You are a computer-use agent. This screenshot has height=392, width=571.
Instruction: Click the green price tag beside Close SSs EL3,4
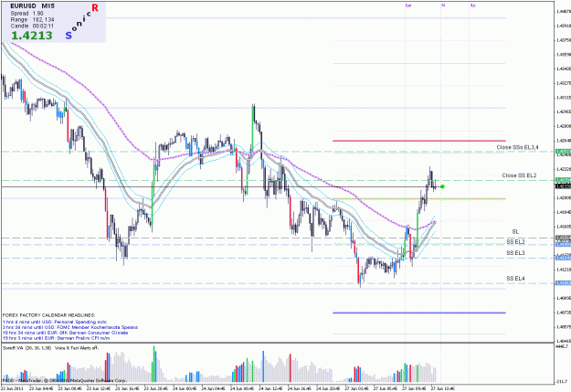tap(563, 151)
